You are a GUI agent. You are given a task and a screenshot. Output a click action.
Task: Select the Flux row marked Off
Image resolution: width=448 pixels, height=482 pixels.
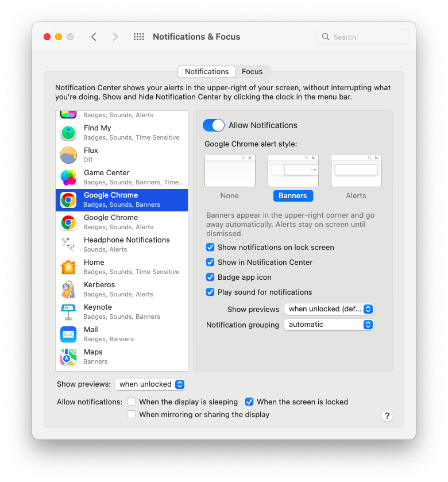tap(122, 155)
